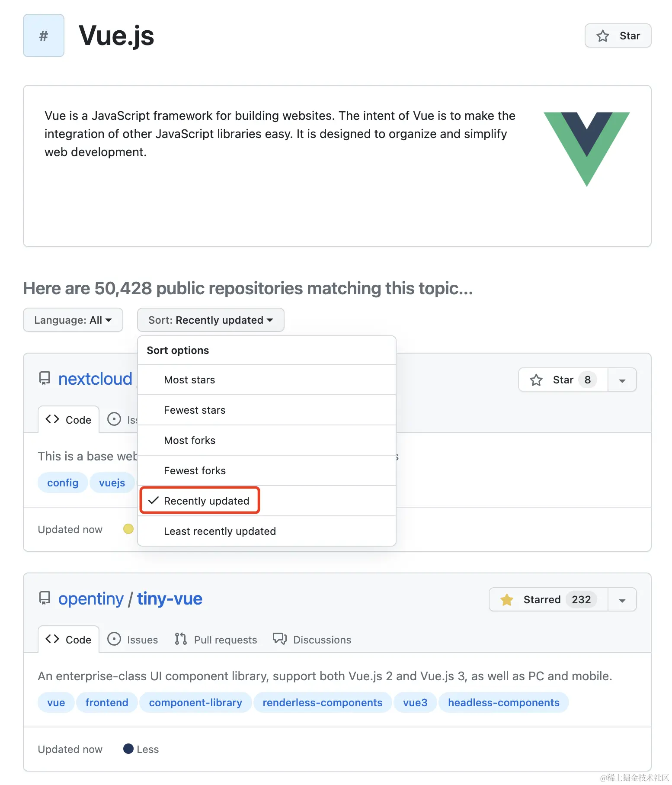The width and height of the screenshot is (672, 785).
Task: Open Issues via the circle icon on tiny-vue
Action: pyautogui.click(x=114, y=639)
